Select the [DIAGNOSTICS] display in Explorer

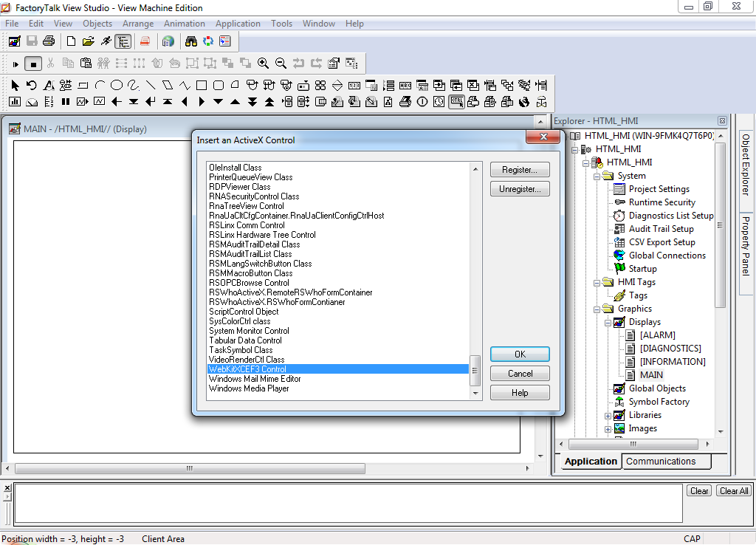pyautogui.click(x=670, y=349)
